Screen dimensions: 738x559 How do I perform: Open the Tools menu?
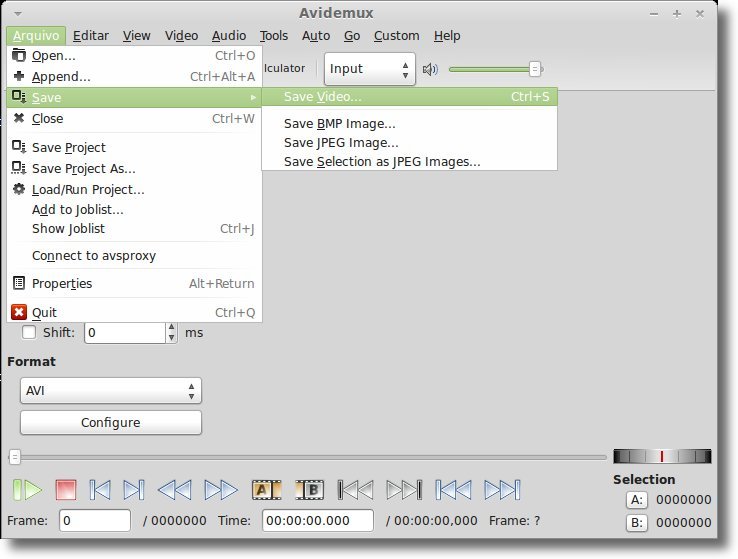274,36
